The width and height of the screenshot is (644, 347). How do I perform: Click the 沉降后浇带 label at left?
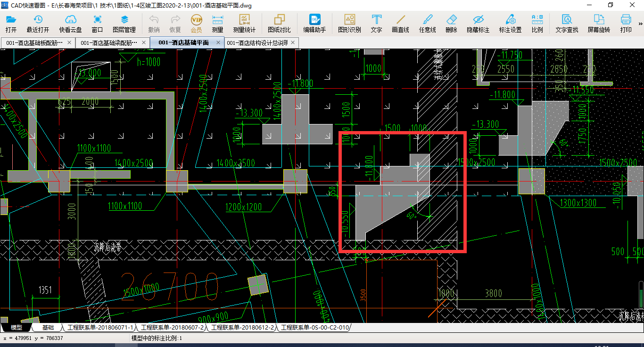pyautogui.click(x=107, y=247)
